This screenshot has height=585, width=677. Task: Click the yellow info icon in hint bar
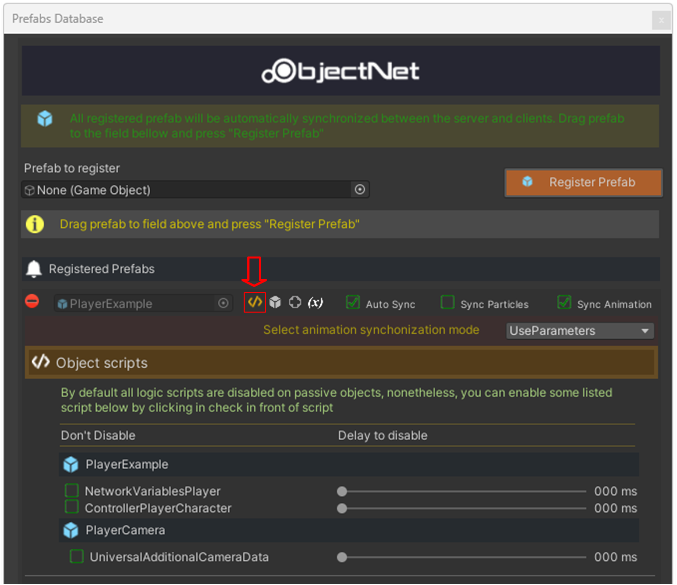(35, 224)
